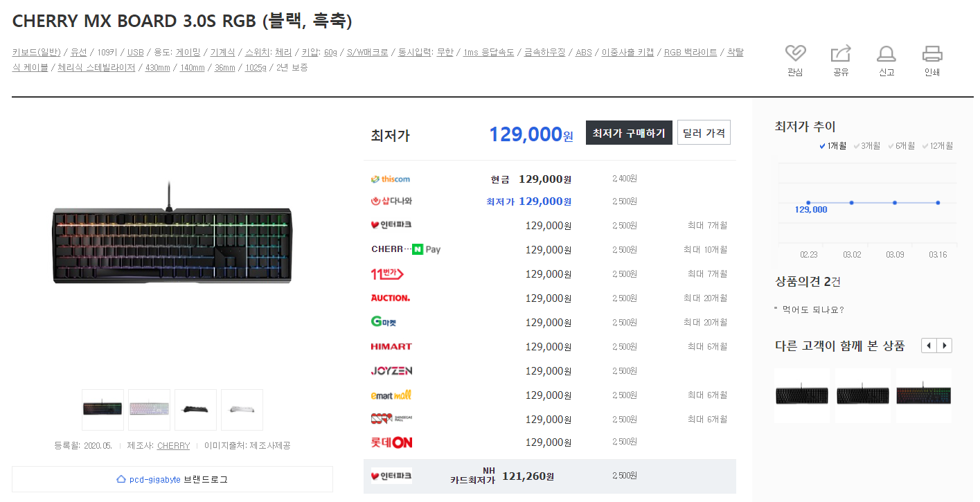Click the 인터파크 seller logo with 최대 7개월

click(x=391, y=225)
